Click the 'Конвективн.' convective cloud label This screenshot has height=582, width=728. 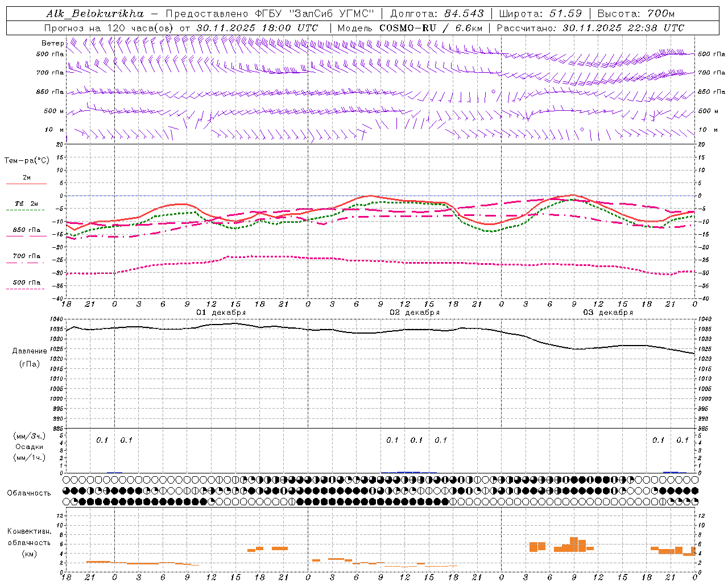[30, 531]
